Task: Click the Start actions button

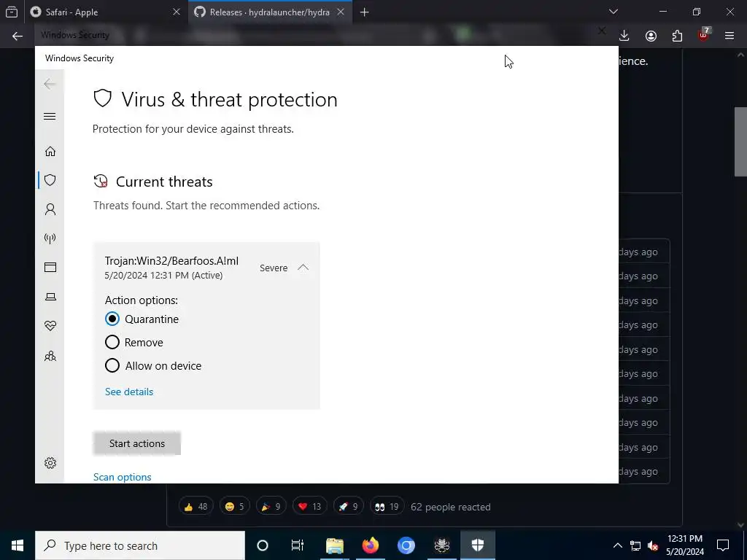Action: 136,443
